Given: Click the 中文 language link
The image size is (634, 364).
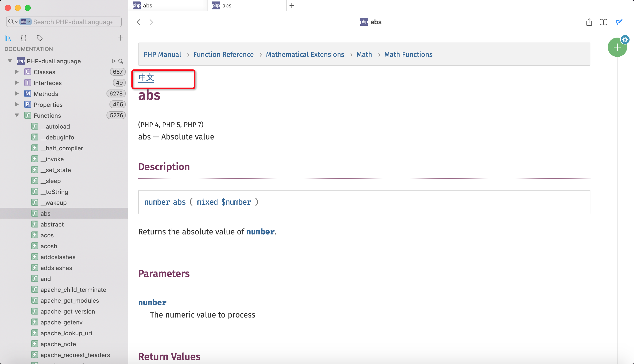Looking at the screenshot, I should click(146, 78).
